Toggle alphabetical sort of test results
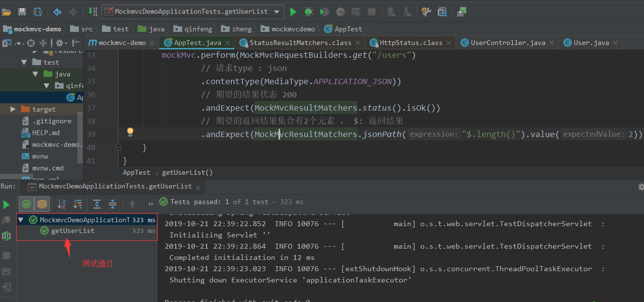644x302 pixels. pos(62,204)
